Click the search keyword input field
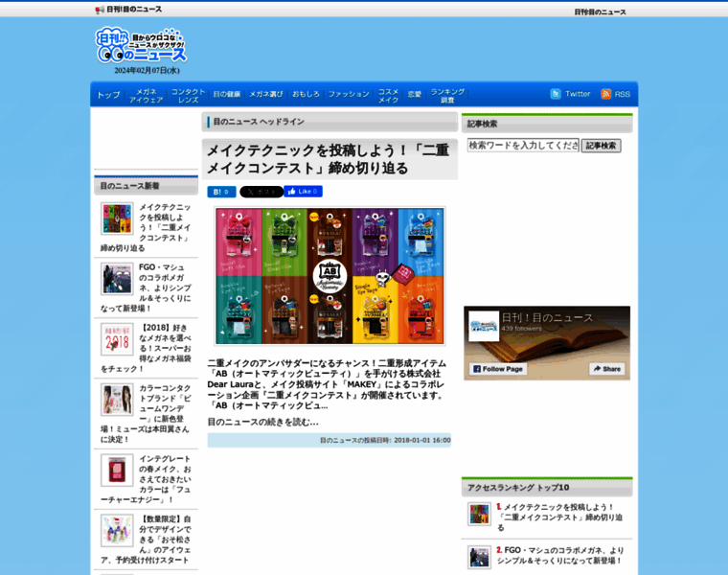The height and width of the screenshot is (575, 728). tap(523, 146)
